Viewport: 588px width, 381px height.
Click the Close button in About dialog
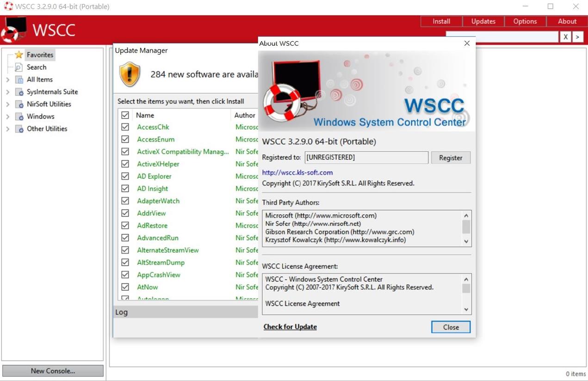click(x=451, y=327)
